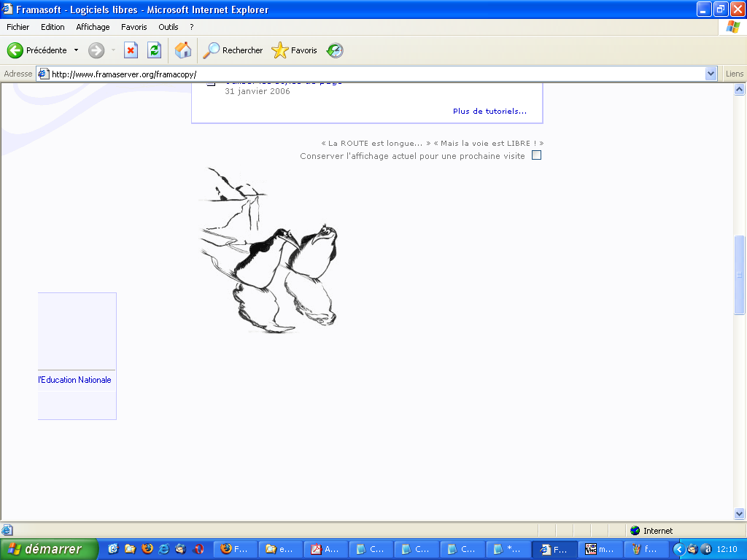Screen dimensions: 747x560
Task: Click the page icon in the address bar
Action: click(x=43, y=74)
